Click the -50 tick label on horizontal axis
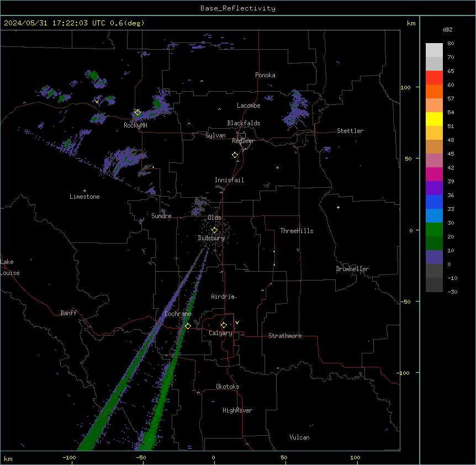The image size is (476, 465). 141,457
